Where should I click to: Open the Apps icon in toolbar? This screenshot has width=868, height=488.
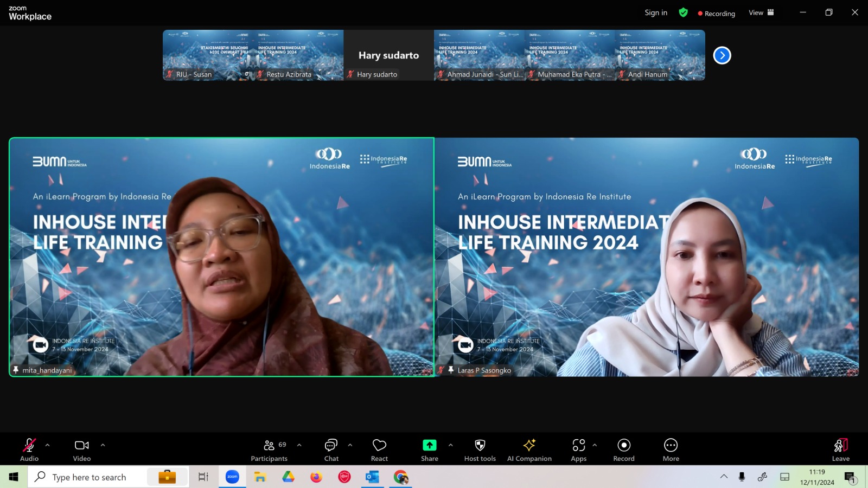coord(579,445)
